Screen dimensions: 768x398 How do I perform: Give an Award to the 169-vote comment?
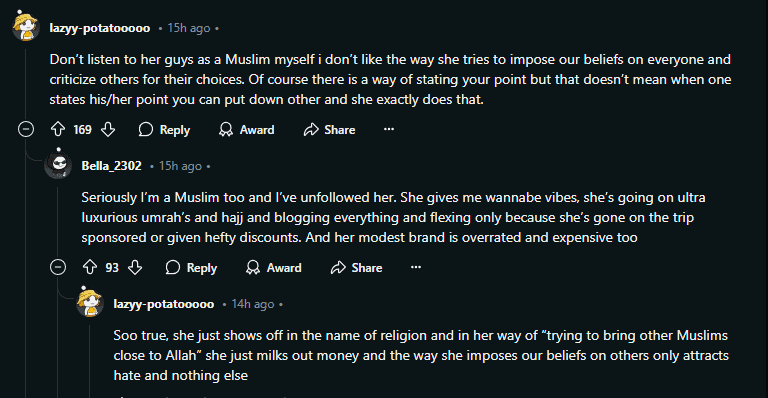tap(247, 129)
